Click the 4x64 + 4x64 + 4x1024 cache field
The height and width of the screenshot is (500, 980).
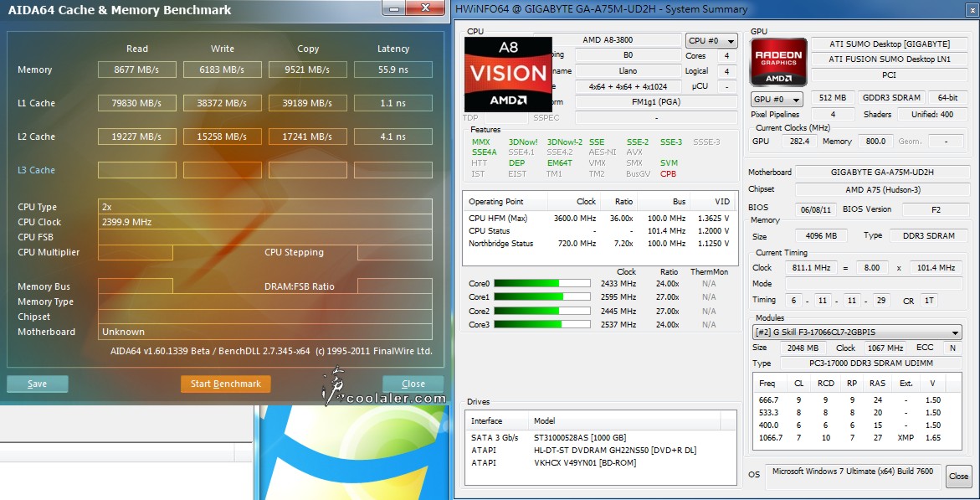click(629, 87)
